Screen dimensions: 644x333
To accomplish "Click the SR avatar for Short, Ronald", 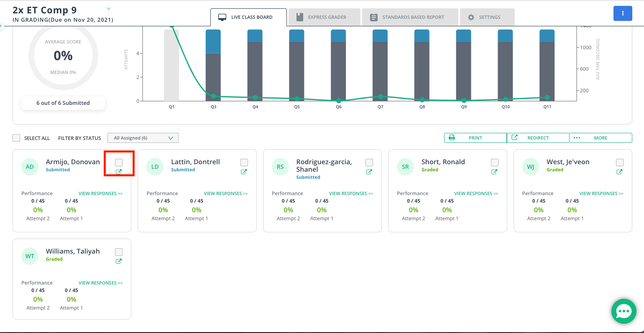I will (405, 167).
